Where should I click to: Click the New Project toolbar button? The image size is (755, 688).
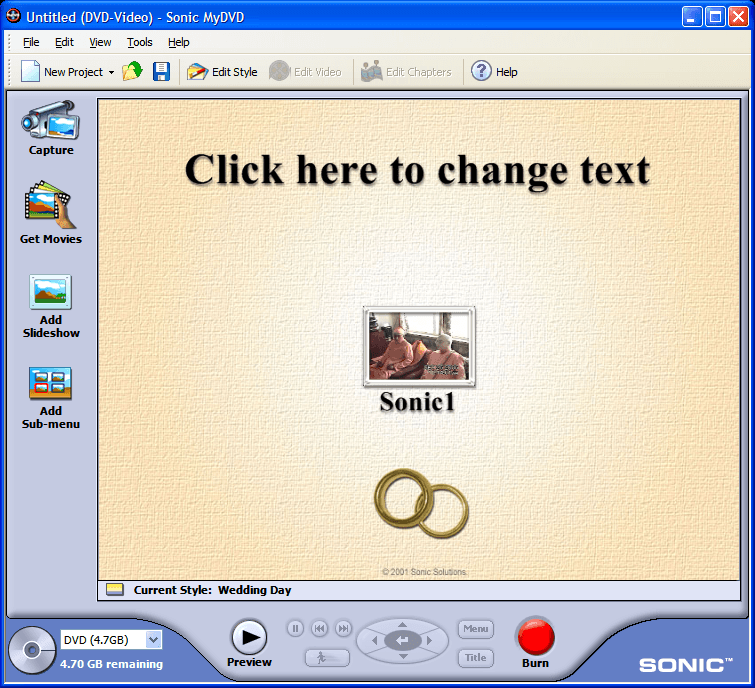tap(62, 72)
